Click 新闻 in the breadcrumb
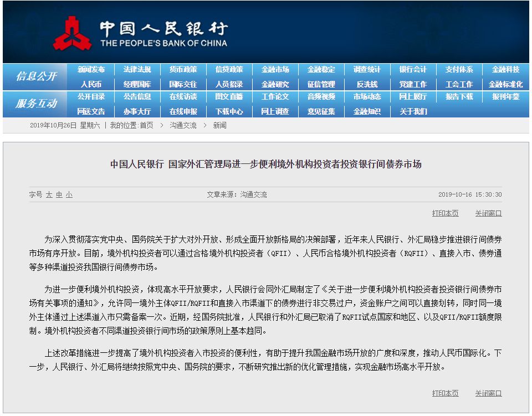 220,125
